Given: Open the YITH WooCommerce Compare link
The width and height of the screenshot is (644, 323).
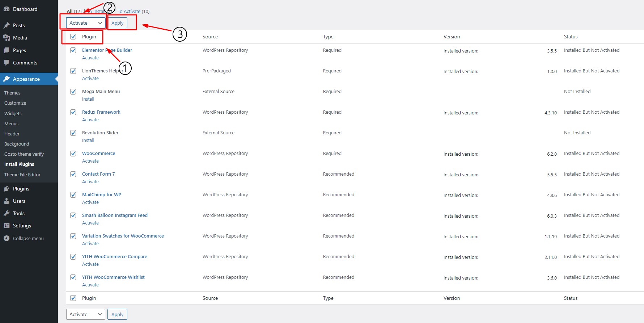Looking at the screenshot, I should pos(115,256).
